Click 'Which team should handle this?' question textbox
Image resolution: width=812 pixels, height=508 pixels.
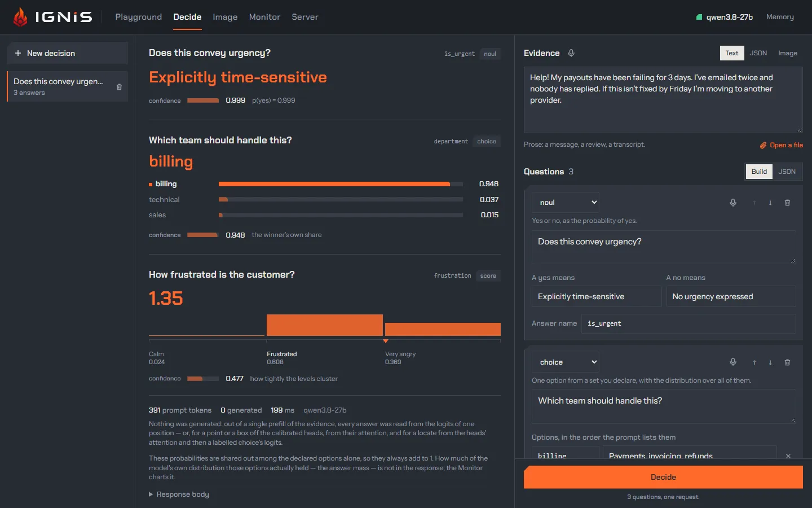[664, 406]
